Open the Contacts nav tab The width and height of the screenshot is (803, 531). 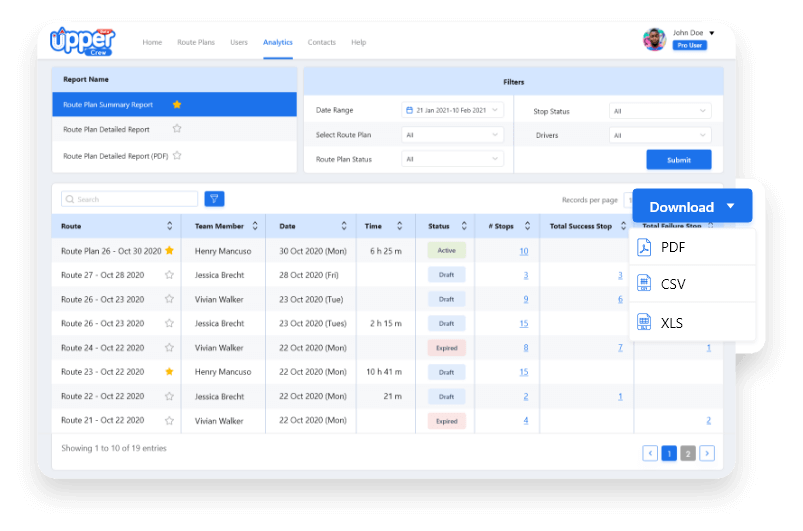pos(322,43)
